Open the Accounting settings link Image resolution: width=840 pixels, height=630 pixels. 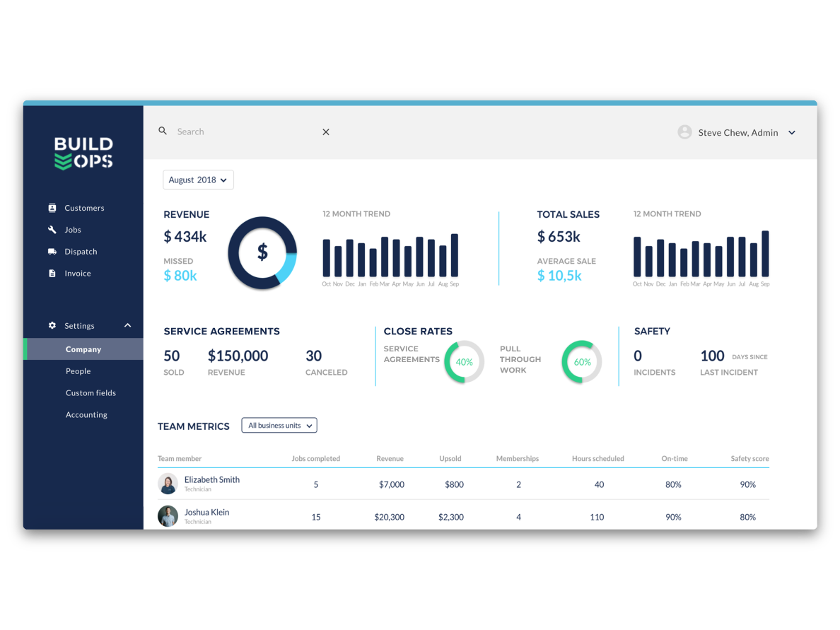[86, 415]
